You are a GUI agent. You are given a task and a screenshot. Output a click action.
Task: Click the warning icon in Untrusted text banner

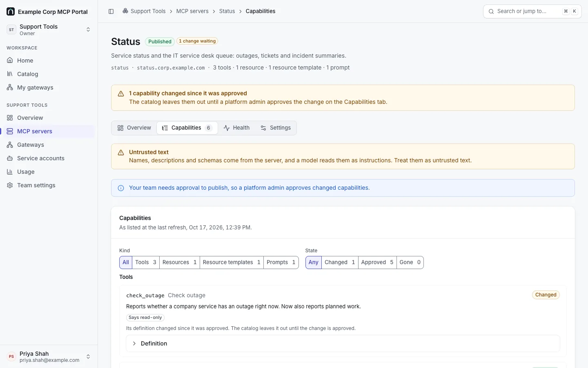pos(121,153)
